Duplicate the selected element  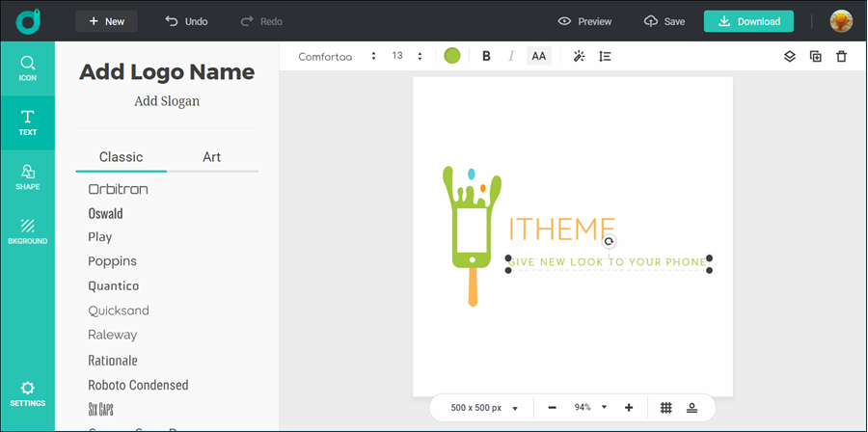(x=815, y=56)
